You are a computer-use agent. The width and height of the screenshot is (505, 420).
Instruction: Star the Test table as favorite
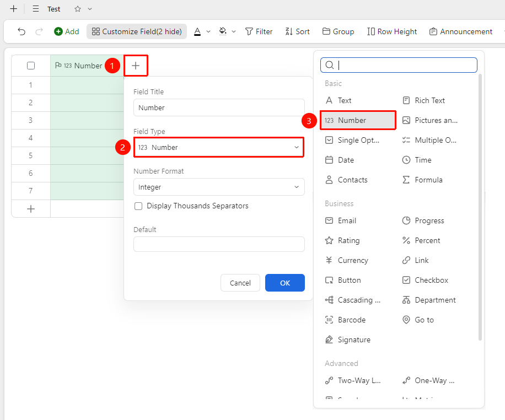(78, 9)
